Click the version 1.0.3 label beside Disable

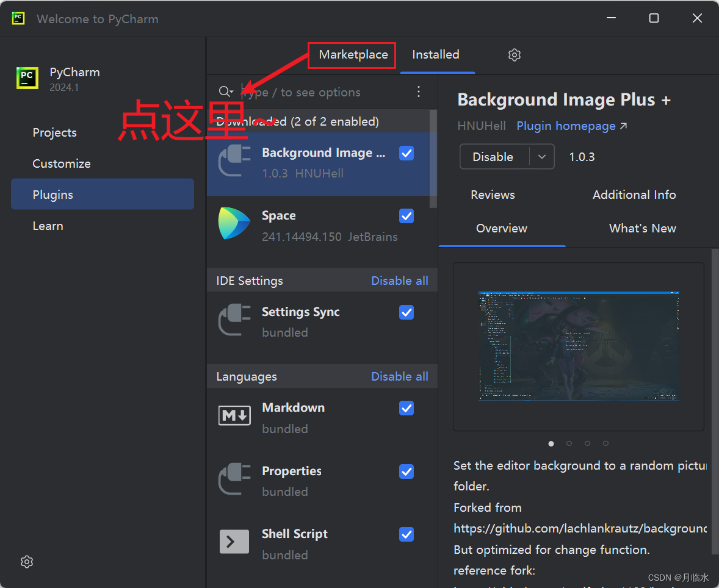point(582,157)
